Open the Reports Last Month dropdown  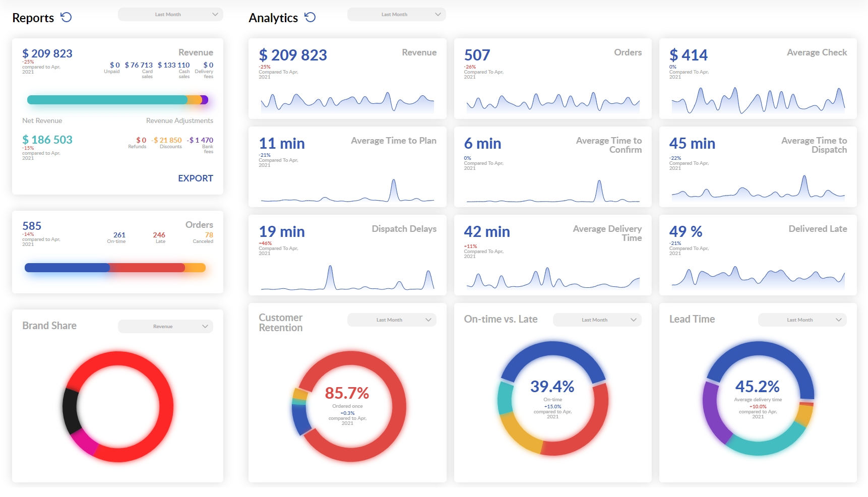point(170,14)
